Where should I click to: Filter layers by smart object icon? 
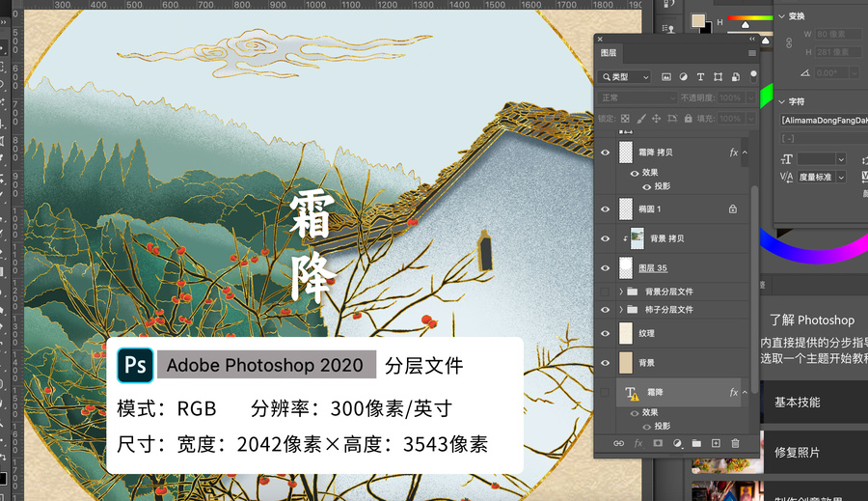coord(735,77)
